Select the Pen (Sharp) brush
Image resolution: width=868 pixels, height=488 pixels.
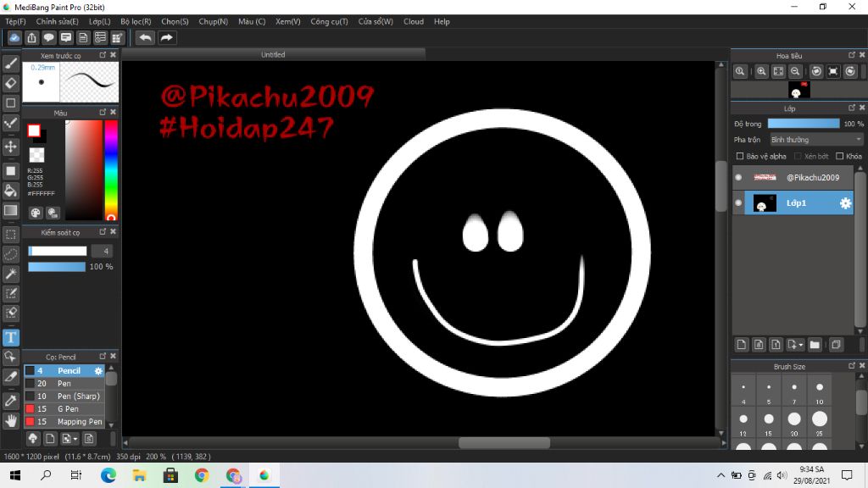click(x=64, y=396)
